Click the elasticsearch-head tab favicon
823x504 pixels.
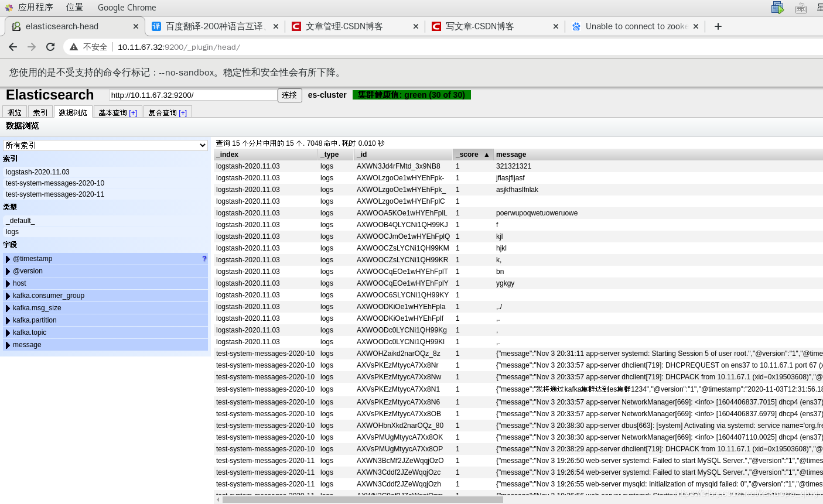(x=16, y=26)
